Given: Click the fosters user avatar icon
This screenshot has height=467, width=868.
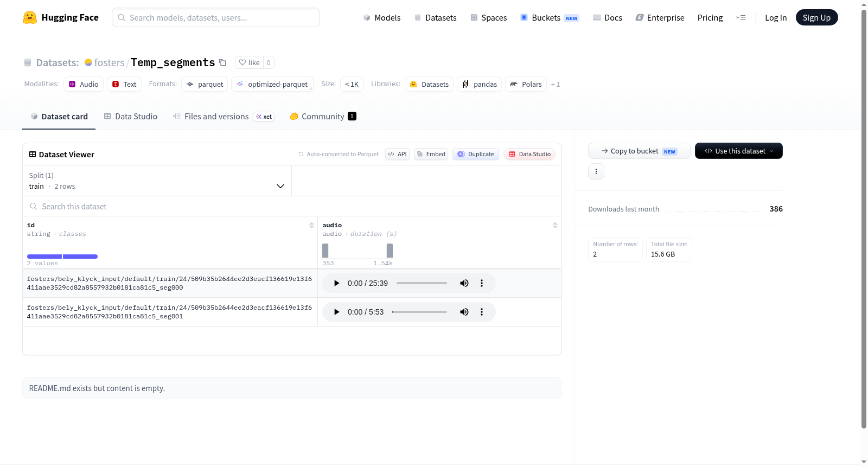Looking at the screenshot, I should tap(88, 62).
